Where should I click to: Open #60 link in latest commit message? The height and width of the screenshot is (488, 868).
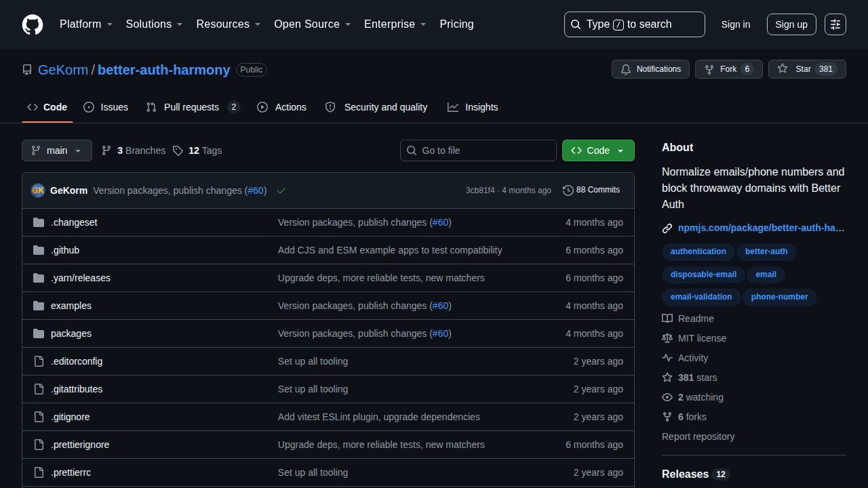pos(256,190)
